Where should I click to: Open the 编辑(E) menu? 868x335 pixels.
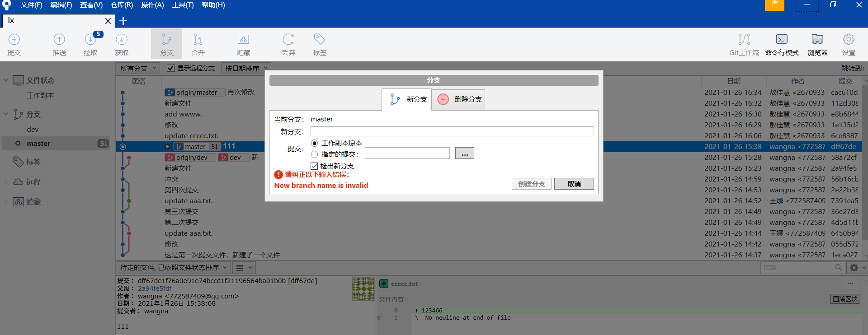pos(61,5)
